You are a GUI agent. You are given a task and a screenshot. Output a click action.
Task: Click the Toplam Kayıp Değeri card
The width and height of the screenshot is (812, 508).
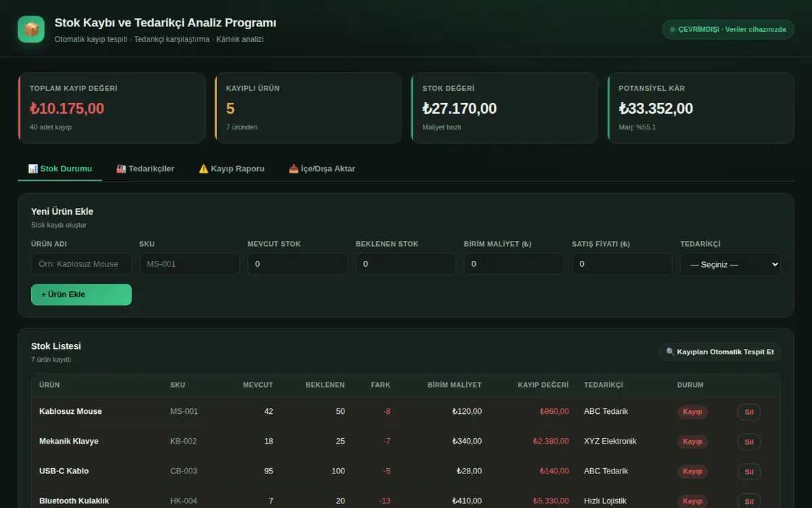coord(112,108)
